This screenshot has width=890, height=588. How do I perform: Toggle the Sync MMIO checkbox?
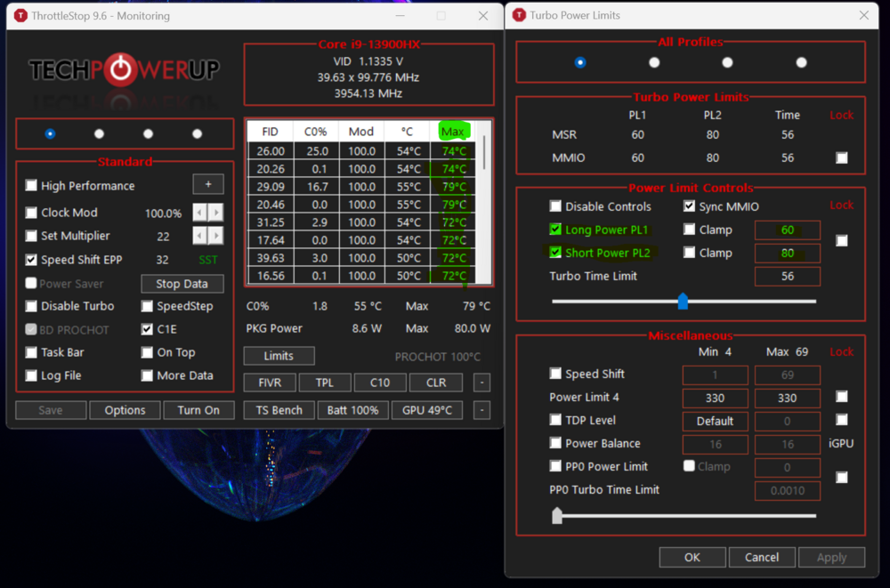(x=690, y=206)
